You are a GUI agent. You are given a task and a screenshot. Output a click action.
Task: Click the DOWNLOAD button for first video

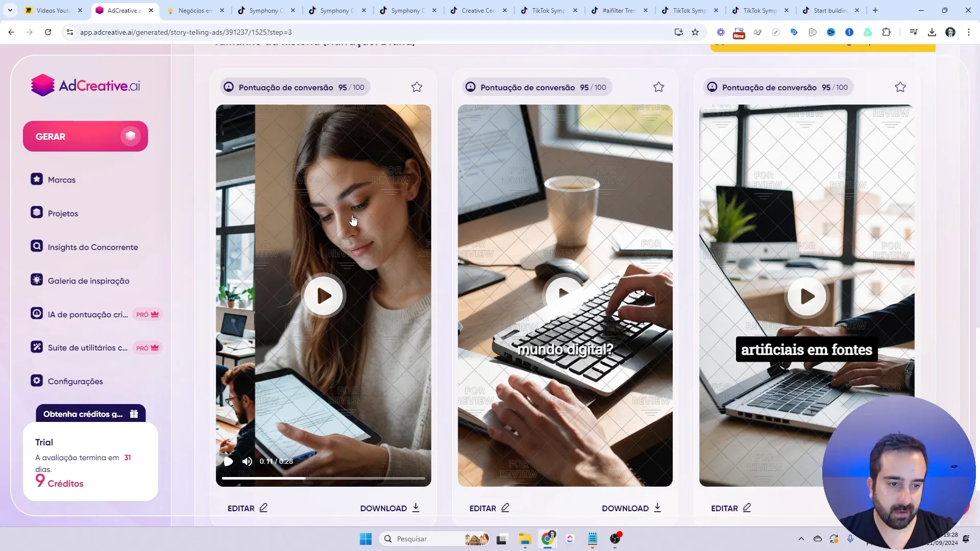(x=390, y=507)
